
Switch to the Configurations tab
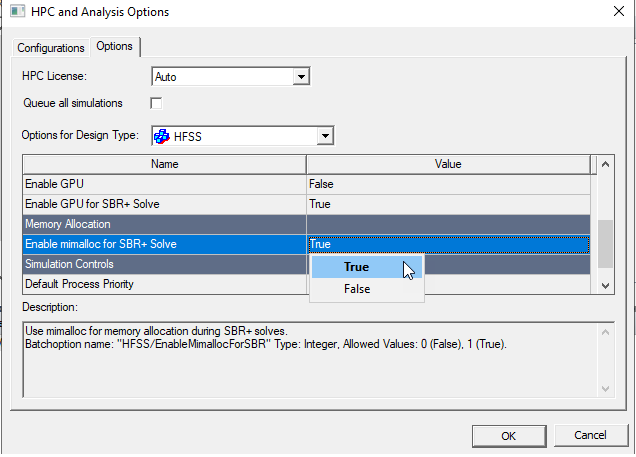[x=51, y=48]
